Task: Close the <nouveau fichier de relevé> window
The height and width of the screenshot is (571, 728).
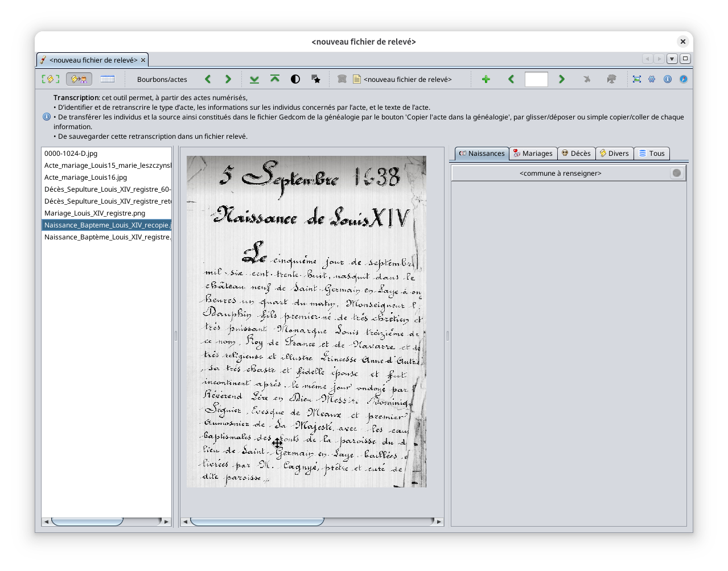Action: click(x=682, y=42)
